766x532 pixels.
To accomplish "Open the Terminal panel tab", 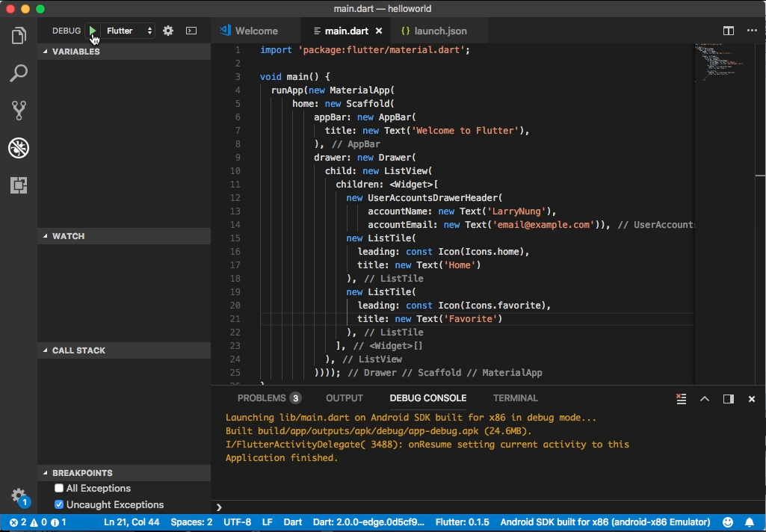I will [x=516, y=398].
